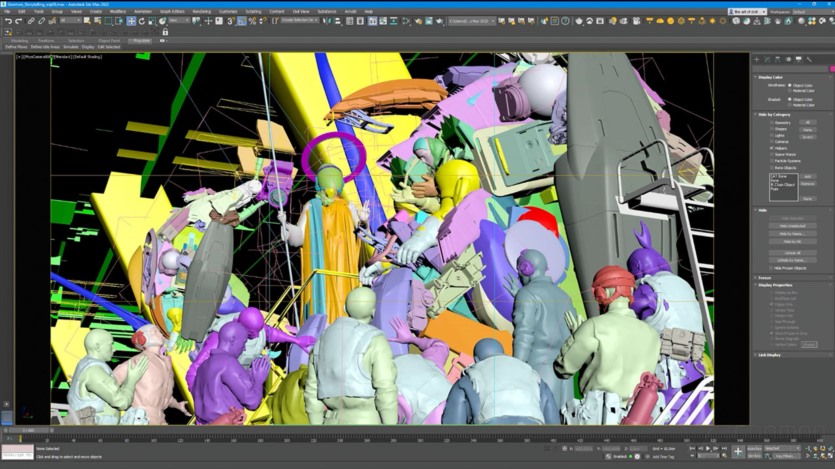Image resolution: width=835 pixels, height=469 pixels.
Task: Click the Hide Unselected button
Action: [x=792, y=226]
